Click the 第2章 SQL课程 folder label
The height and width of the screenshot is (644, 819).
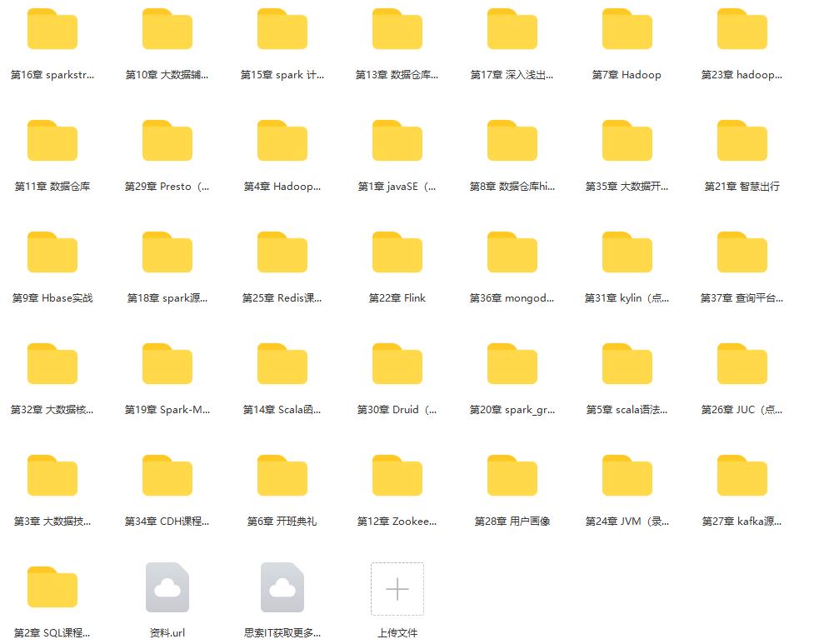coord(52,632)
